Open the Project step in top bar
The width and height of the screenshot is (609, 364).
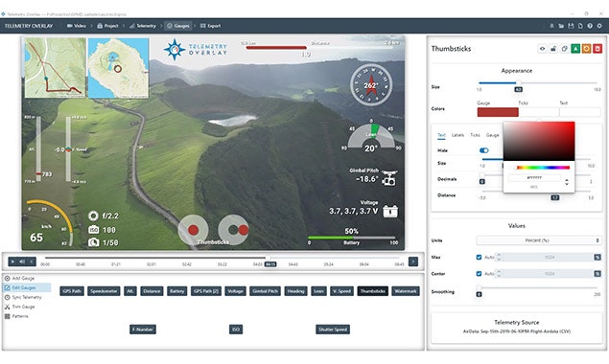pyautogui.click(x=107, y=26)
